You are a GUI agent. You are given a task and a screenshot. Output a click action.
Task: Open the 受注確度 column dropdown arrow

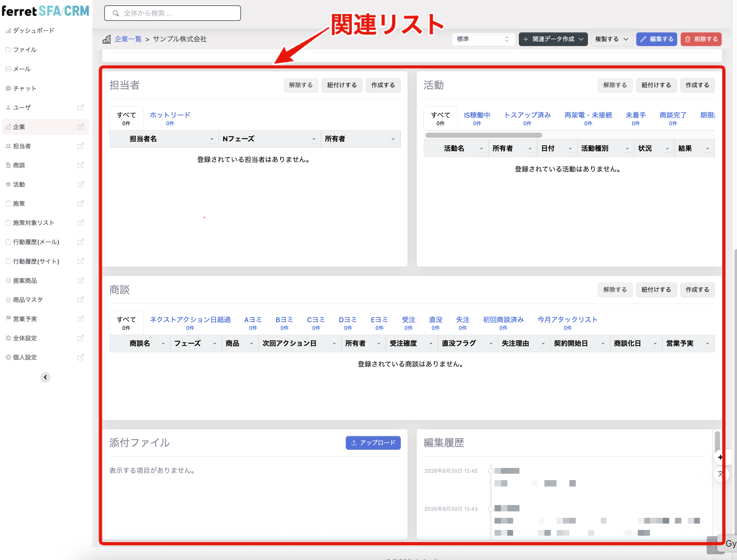tap(431, 343)
